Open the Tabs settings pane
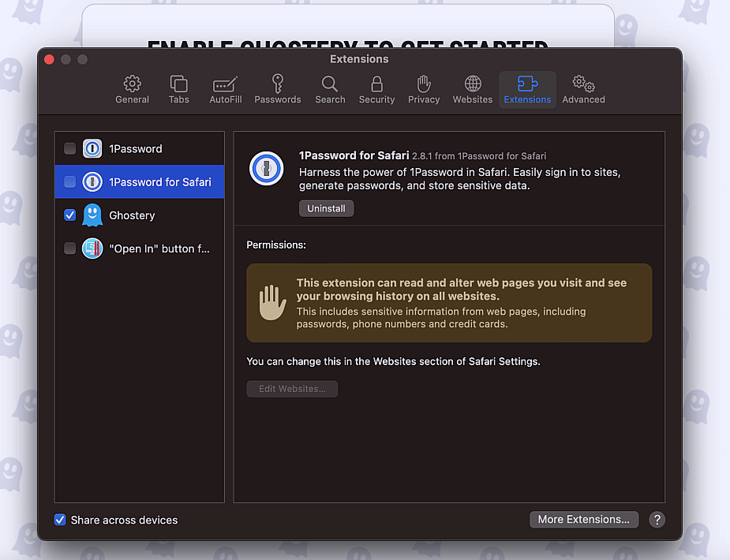 tap(178, 89)
